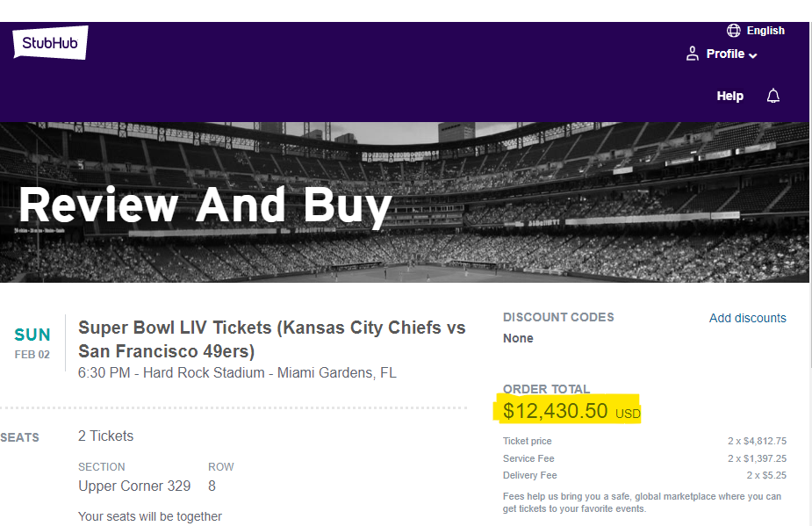Click the Profile person icon
812x526 pixels.
tap(693, 54)
